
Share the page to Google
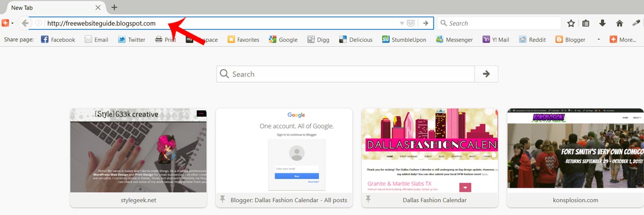(x=283, y=39)
